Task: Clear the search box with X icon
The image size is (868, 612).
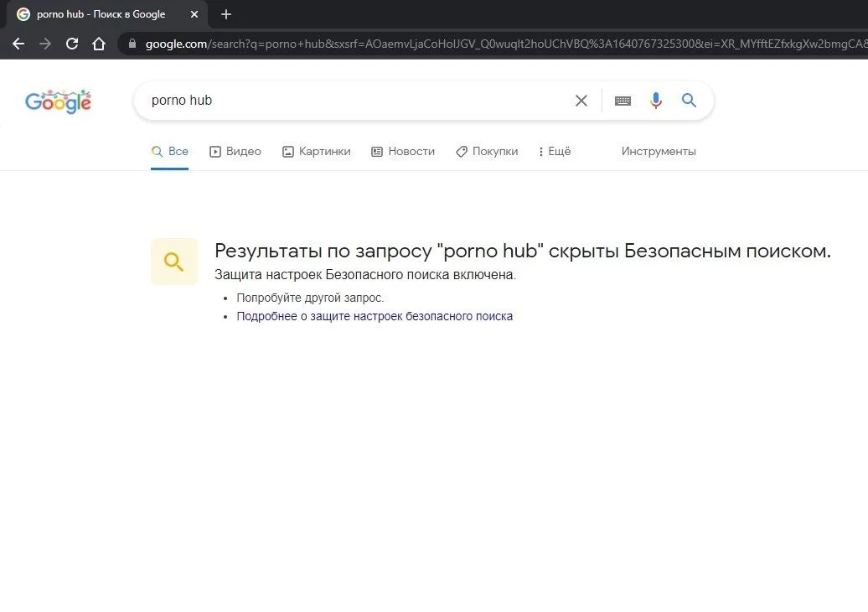Action: pos(581,101)
